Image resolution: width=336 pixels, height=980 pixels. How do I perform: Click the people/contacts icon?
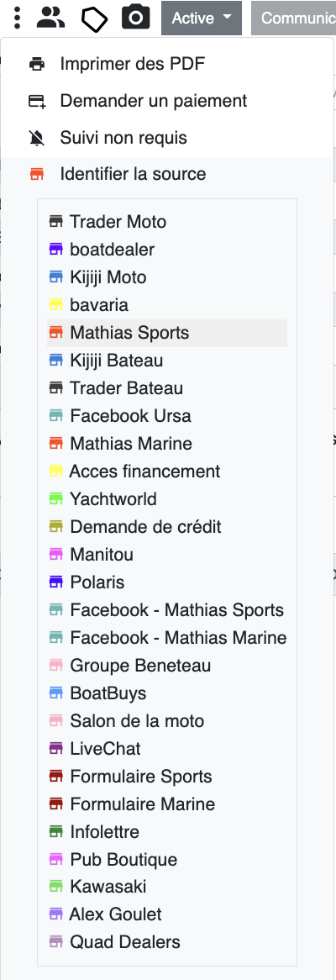tap(50, 18)
